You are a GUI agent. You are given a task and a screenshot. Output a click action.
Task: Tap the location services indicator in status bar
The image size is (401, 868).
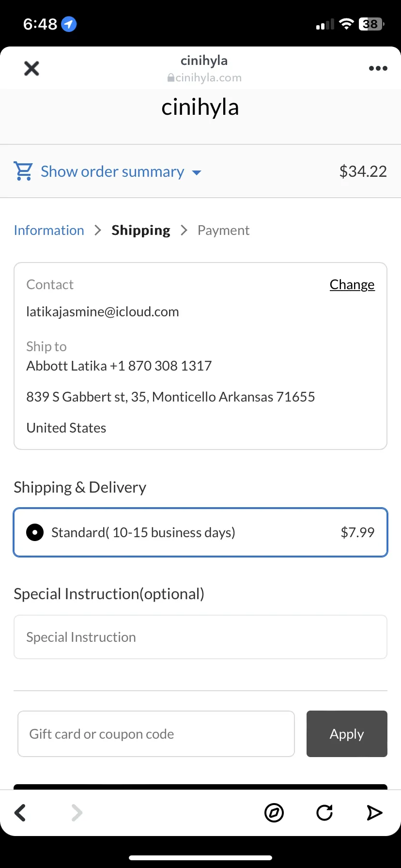pyautogui.click(x=69, y=24)
